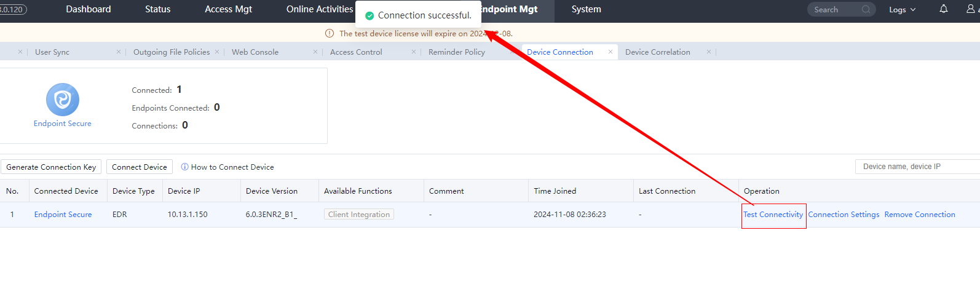Click Generate Connection Key button
This screenshot has width=980, height=305.
coord(51,167)
